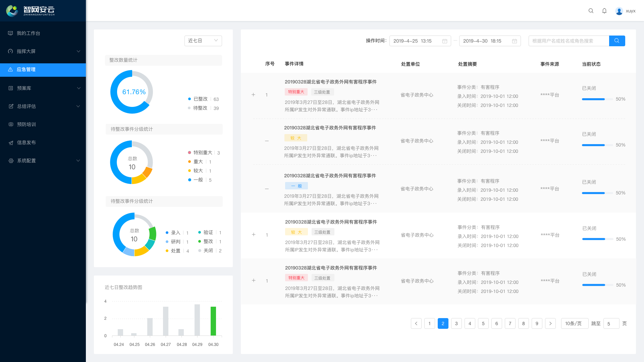
Task: Click the blue search button
Action: (x=617, y=41)
